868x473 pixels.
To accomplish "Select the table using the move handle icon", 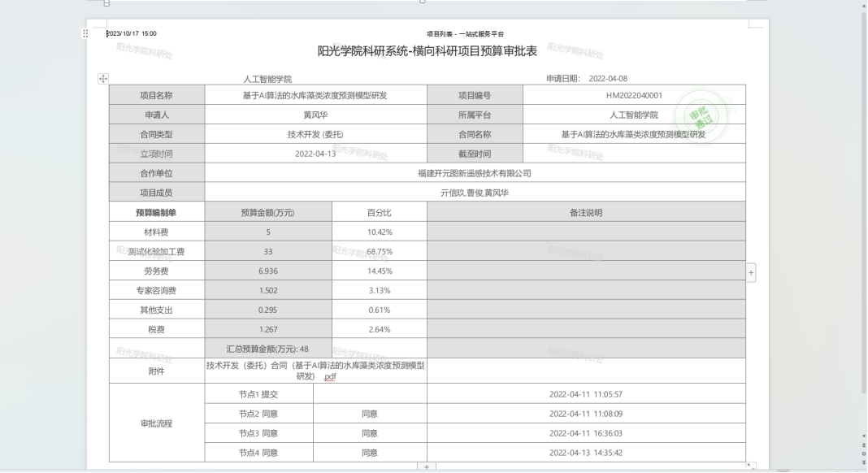I will (x=103, y=79).
